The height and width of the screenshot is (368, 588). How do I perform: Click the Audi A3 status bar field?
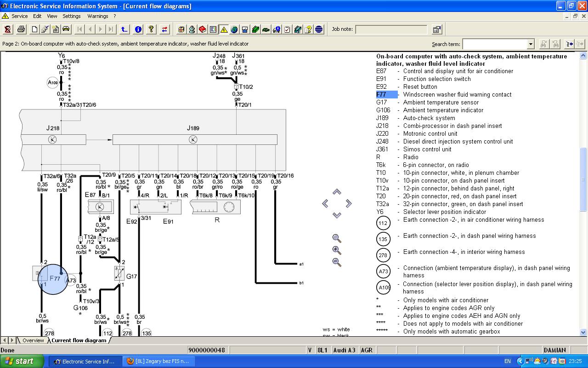(345, 350)
